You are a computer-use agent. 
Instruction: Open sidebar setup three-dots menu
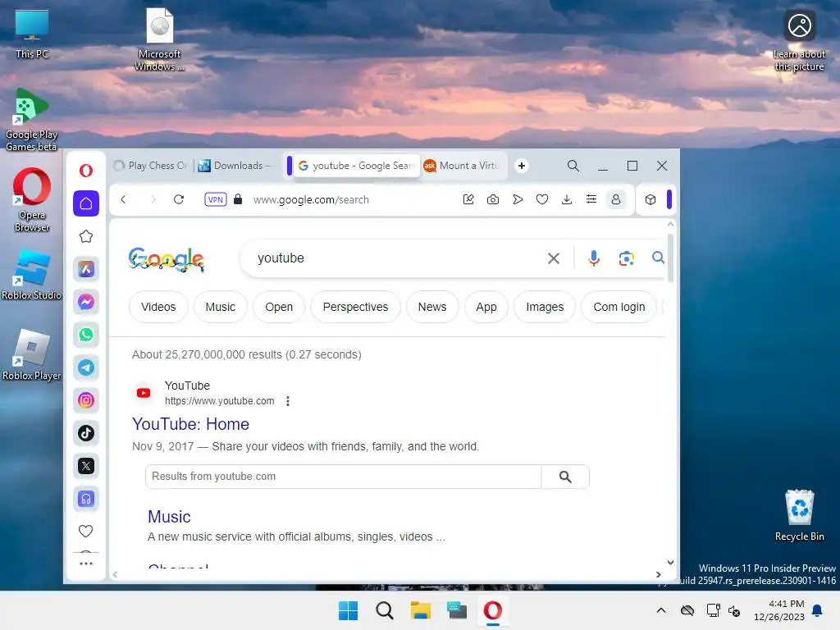[85, 563]
